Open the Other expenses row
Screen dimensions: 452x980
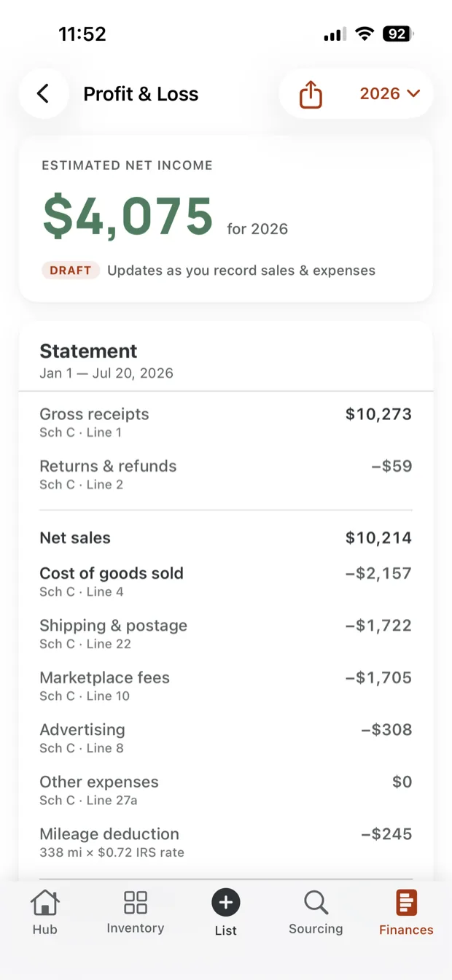(x=226, y=790)
